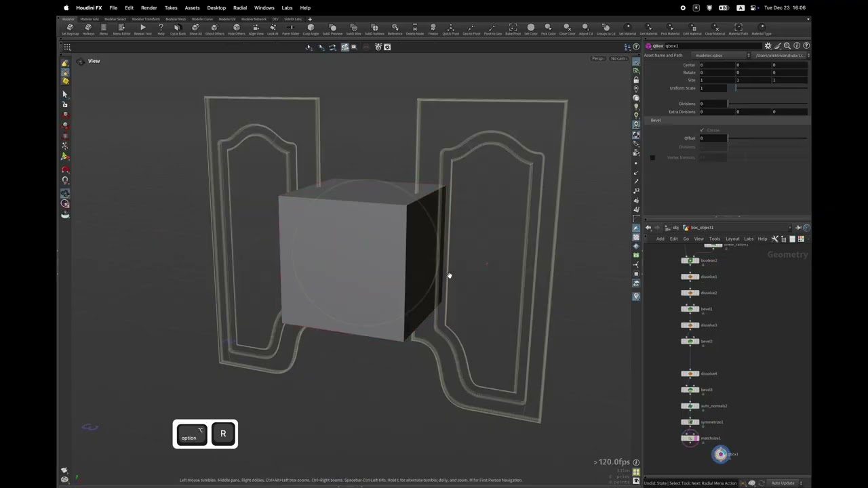Click the Quick Pivot shelf tool
Viewport: 868px width, 488px height.
tap(450, 29)
